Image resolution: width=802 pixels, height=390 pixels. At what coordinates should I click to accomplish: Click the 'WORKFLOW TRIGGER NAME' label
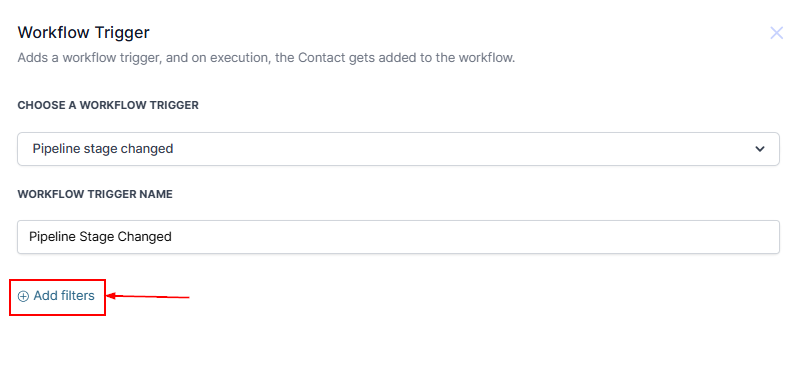point(95,194)
